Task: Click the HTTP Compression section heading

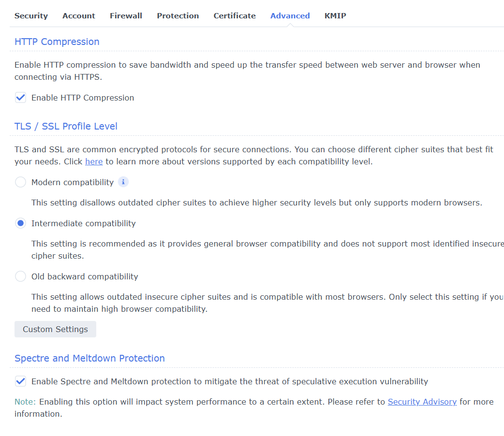Action: [57, 42]
